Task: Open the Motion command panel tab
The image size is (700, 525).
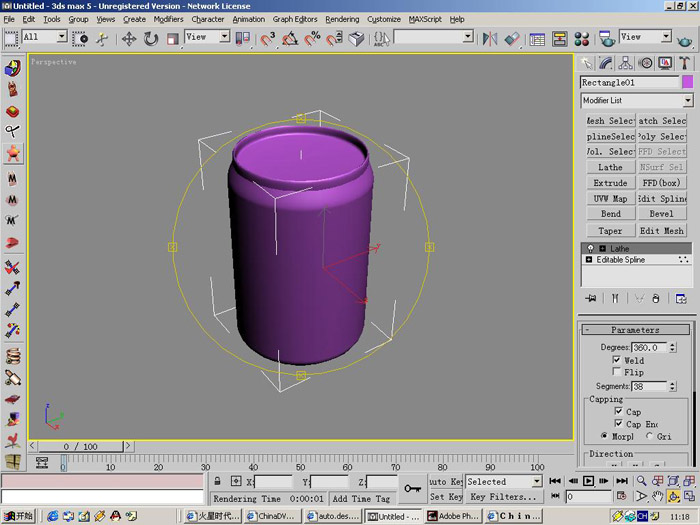Action: (x=646, y=63)
